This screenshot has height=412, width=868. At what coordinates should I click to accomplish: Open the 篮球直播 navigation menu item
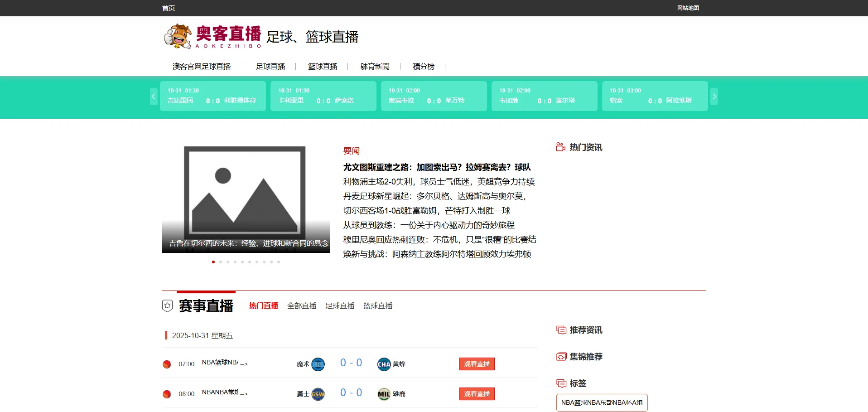[323, 67]
